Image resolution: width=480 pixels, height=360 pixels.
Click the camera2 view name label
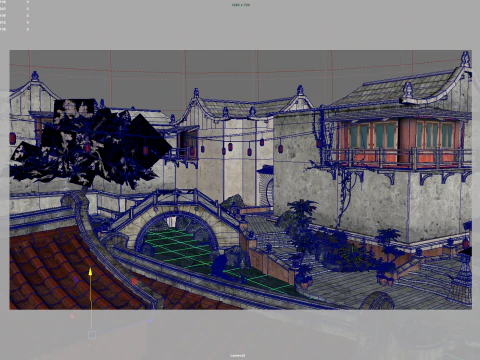(x=239, y=355)
